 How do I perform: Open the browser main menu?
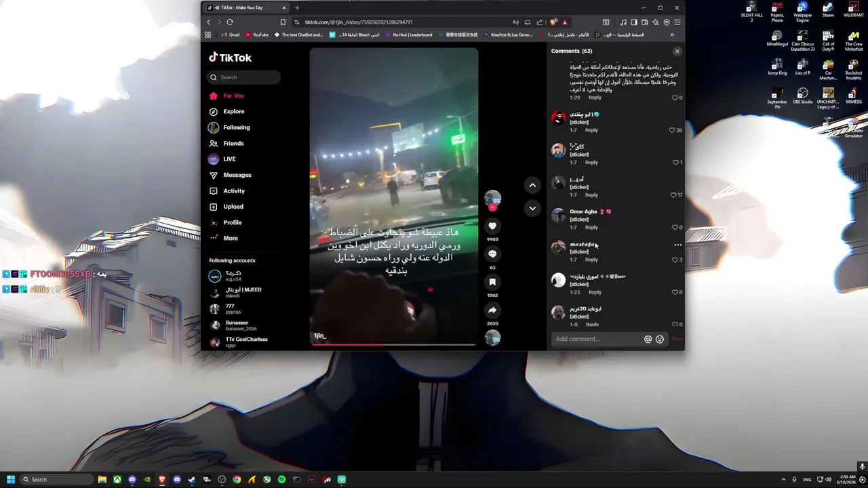[677, 22]
